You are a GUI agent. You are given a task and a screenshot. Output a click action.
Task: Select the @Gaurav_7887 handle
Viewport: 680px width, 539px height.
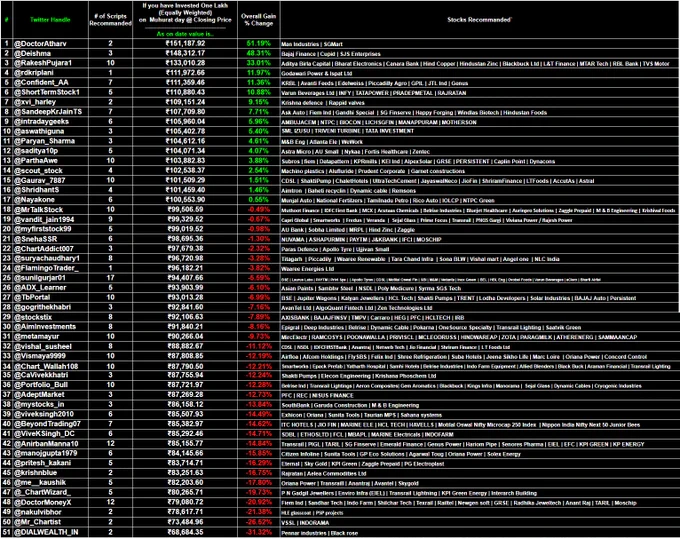point(39,180)
